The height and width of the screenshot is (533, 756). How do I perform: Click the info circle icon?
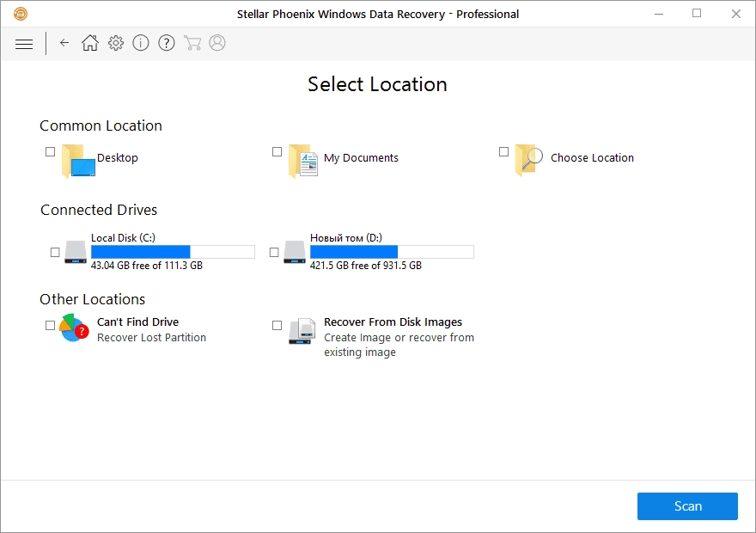[141, 43]
